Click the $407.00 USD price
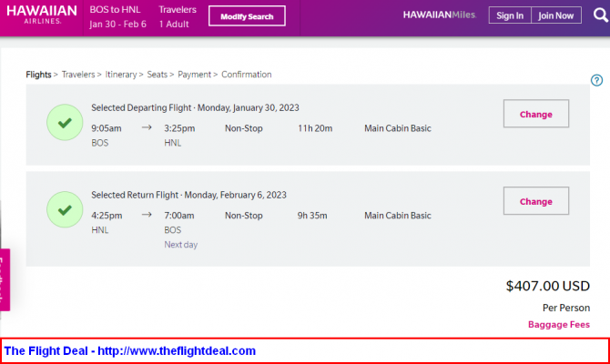Screen dimensions: 610x364 click(548, 287)
